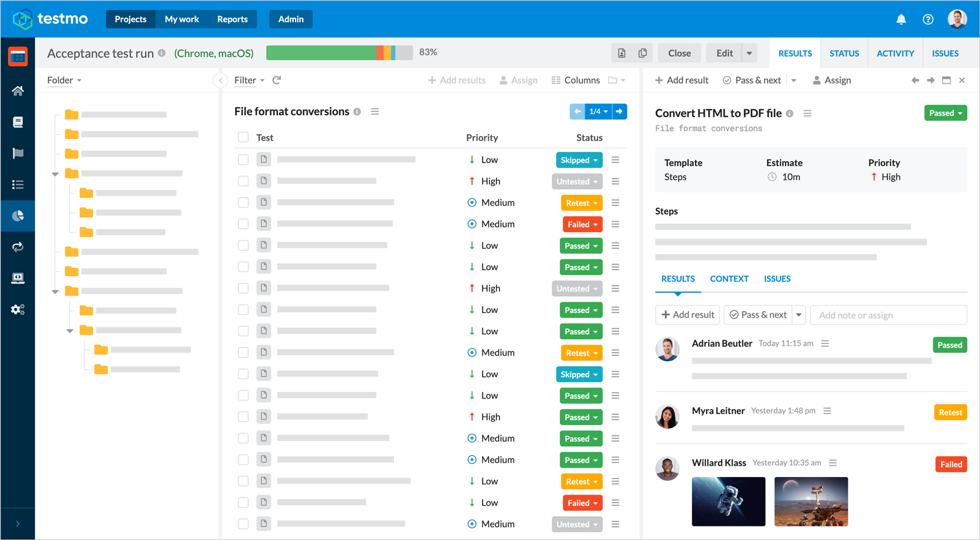Open the notifications bell
This screenshot has width=980, height=540.
(x=901, y=20)
